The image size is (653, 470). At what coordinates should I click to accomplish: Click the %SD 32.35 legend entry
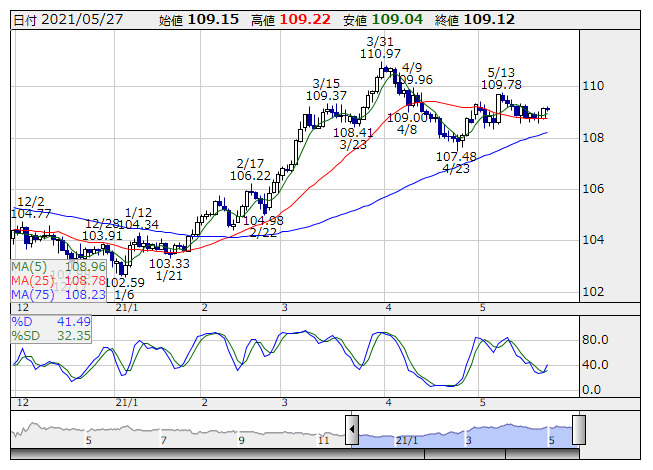coord(51,335)
